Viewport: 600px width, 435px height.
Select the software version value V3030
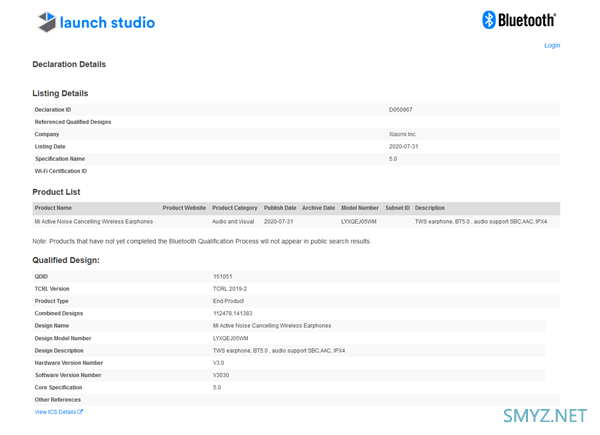point(221,375)
